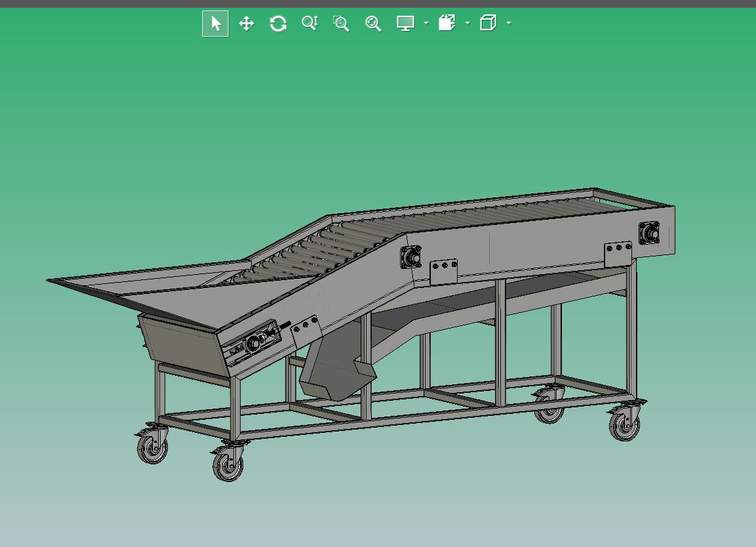Select the rightmost caster wheel on model

(626, 422)
